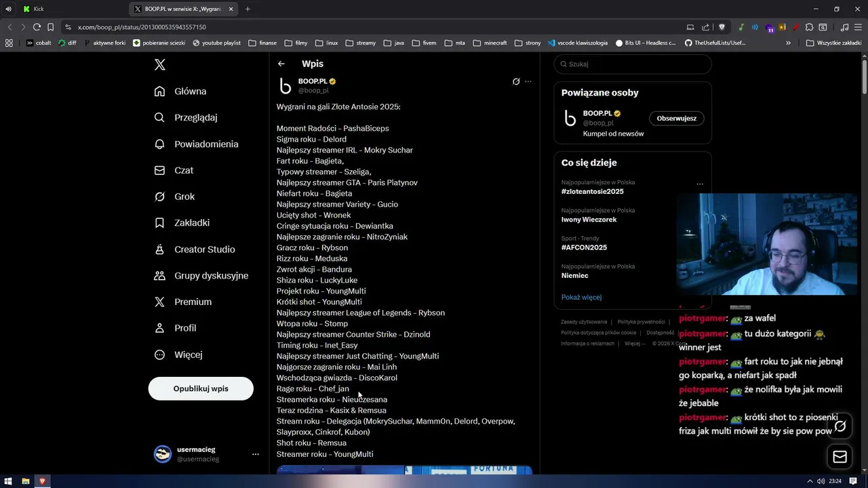Open the @boop_pl handle on the post
This screenshot has height=488, width=868.
coord(313,90)
